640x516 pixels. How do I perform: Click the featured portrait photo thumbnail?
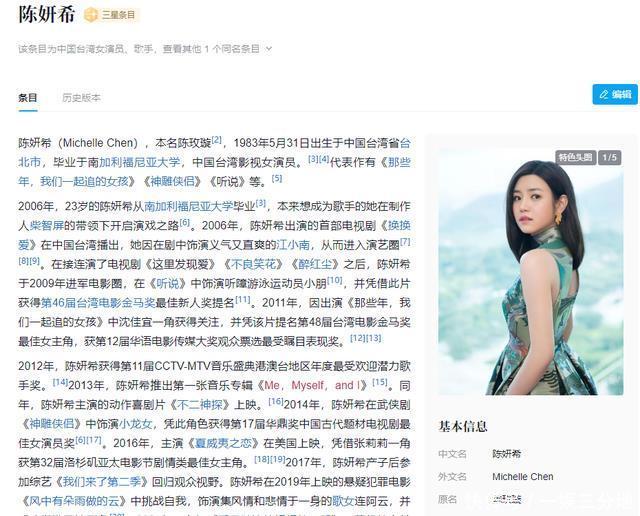[x=530, y=272]
